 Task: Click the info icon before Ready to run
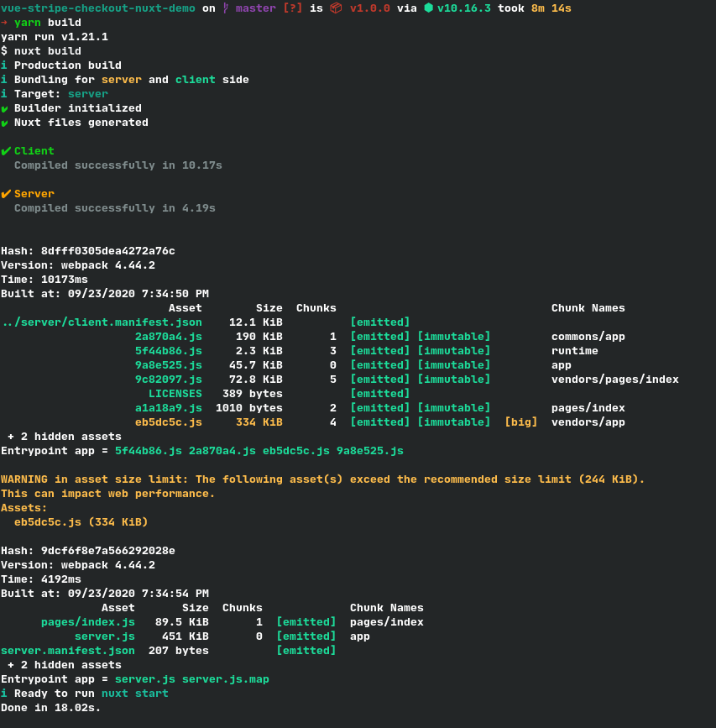[x=3, y=694]
